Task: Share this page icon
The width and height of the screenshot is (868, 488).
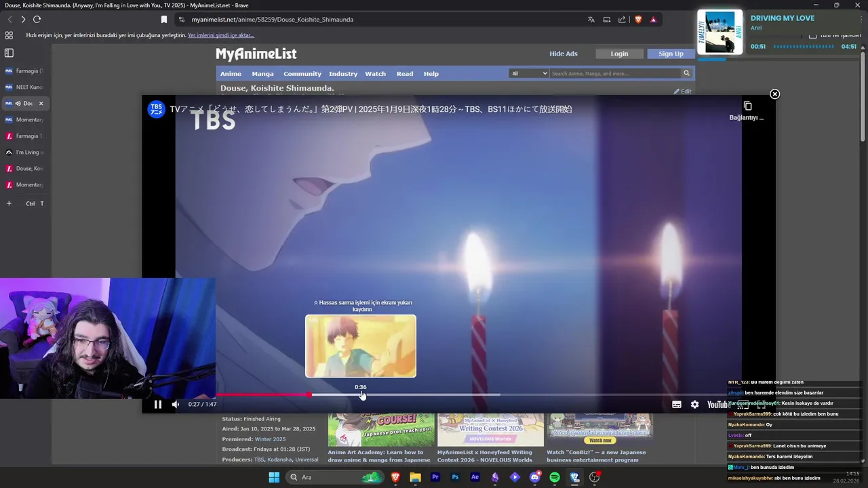Action: pos(622,20)
